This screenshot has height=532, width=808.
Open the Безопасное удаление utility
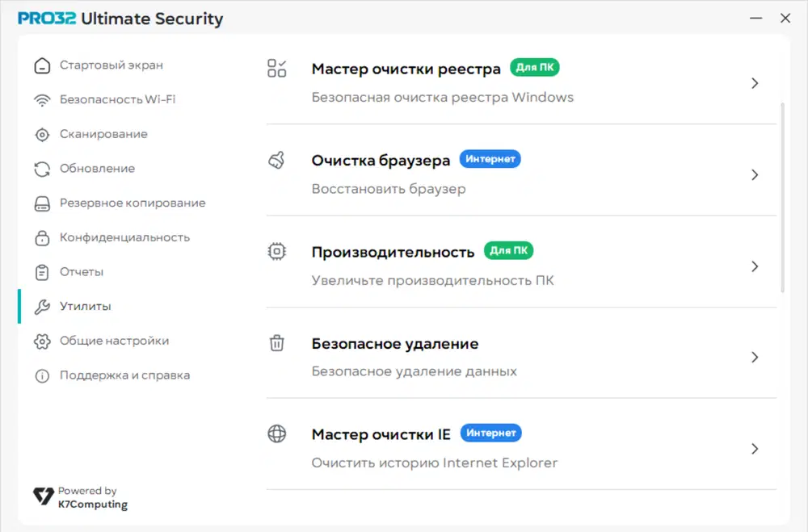[395, 345]
